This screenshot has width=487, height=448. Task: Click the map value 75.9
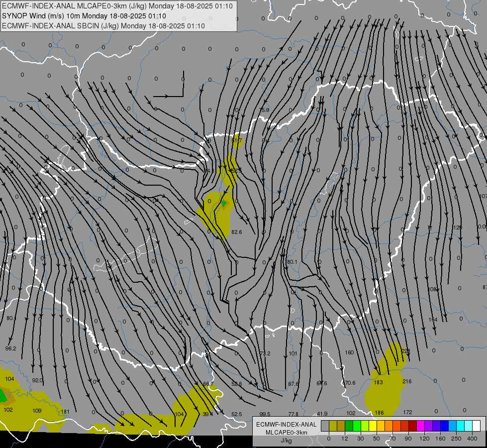coord(264,110)
